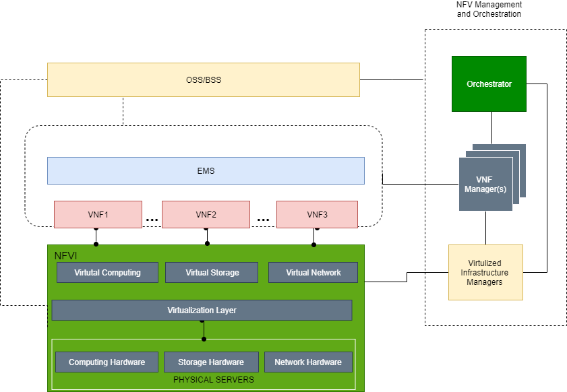Click the green Orchestrator box
The width and height of the screenshot is (567, 392).
489,84
